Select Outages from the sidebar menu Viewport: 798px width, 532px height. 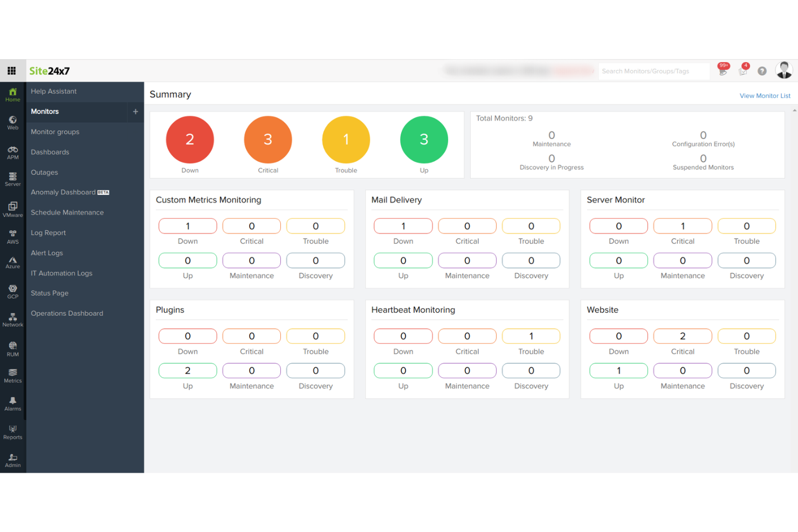[44, 172]
